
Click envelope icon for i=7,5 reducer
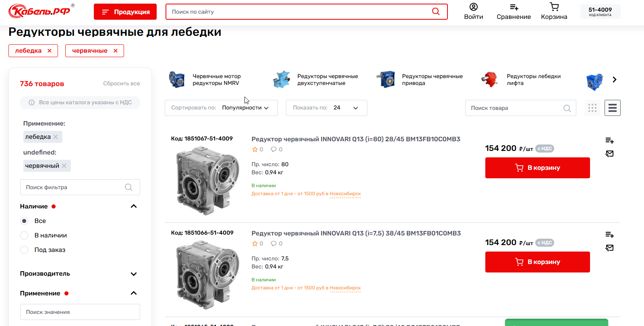point(609,248)
